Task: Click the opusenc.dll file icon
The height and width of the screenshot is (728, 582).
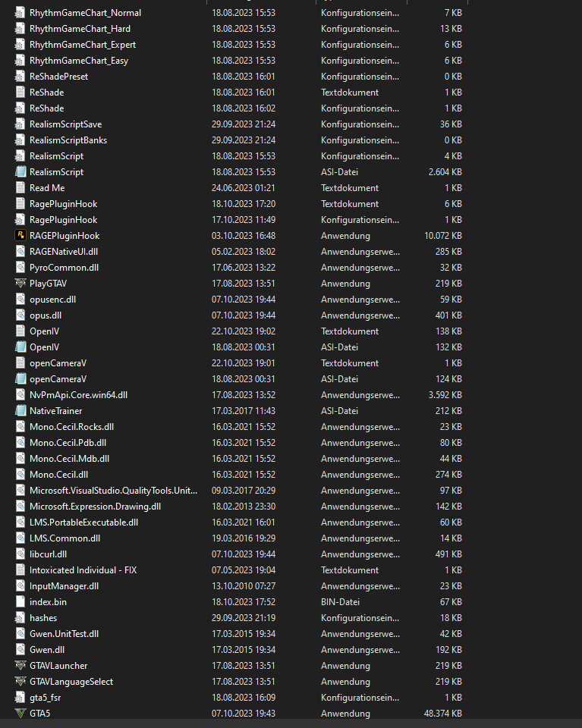Action: (x=20, y=299)
